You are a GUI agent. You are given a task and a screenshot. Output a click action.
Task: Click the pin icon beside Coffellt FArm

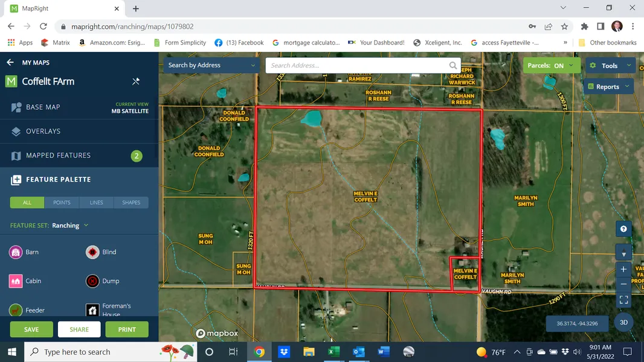[x=136, y=81]
